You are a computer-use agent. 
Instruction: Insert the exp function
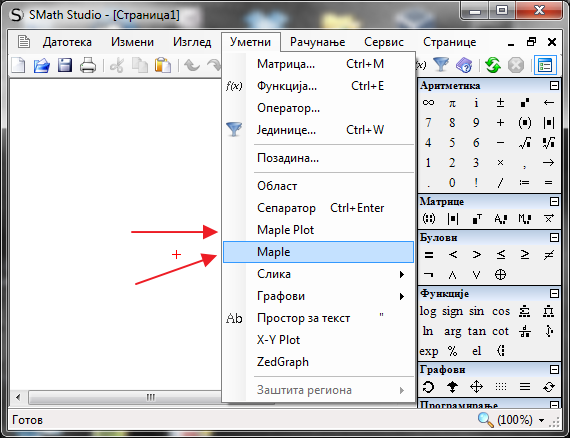tap(429, 351)
